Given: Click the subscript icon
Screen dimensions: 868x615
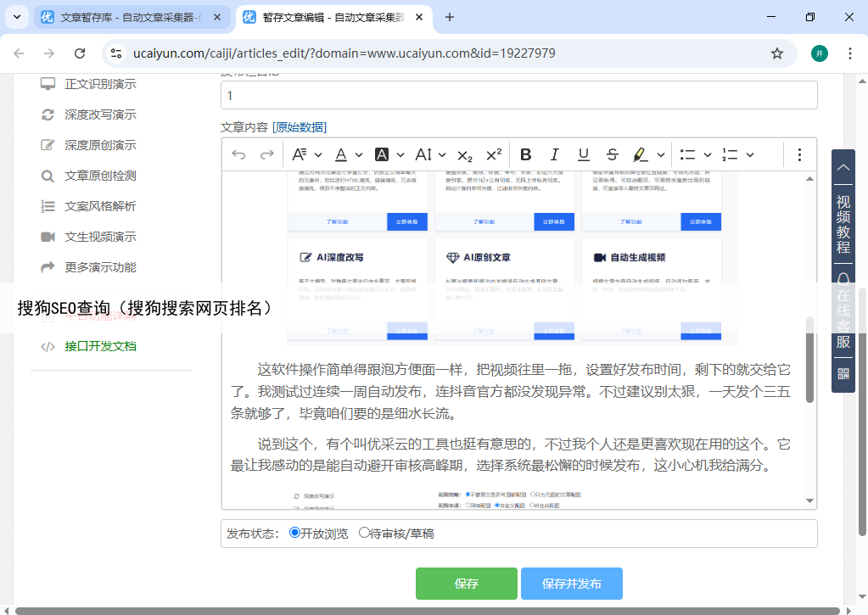Looking at the screenshot, I should pos(465,154).
